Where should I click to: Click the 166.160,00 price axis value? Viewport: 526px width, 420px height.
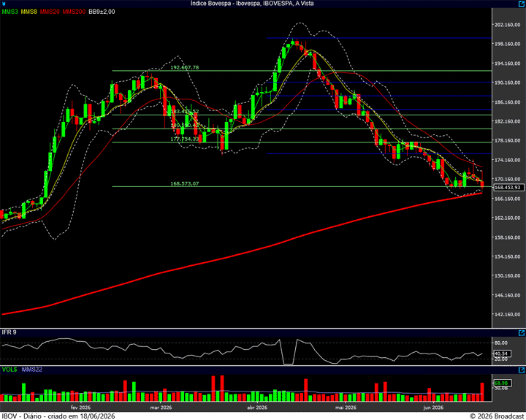tap(507, 199)
